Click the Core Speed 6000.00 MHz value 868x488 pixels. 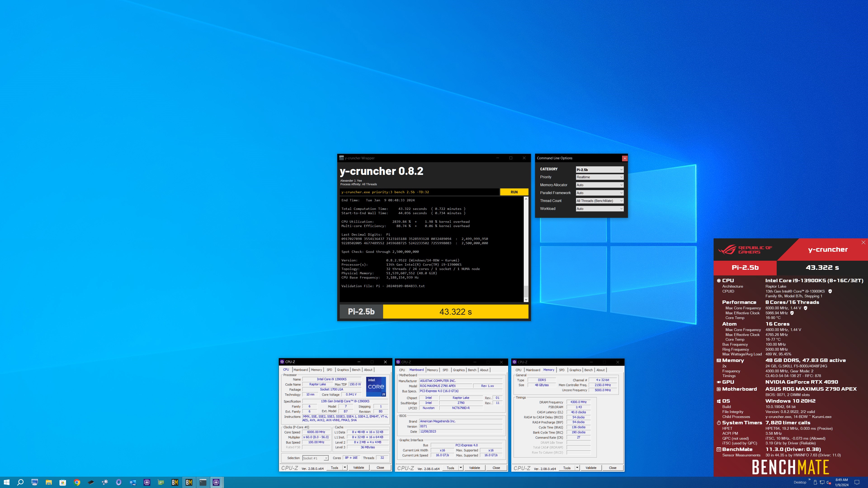click(x=316, y=432)
